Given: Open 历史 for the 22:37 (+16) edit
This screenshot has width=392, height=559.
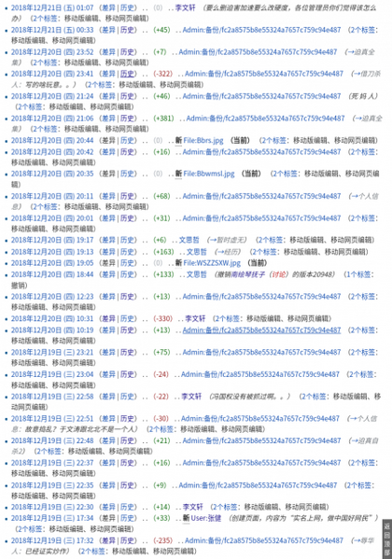Looking at the screenshot, I should [127, 462].
